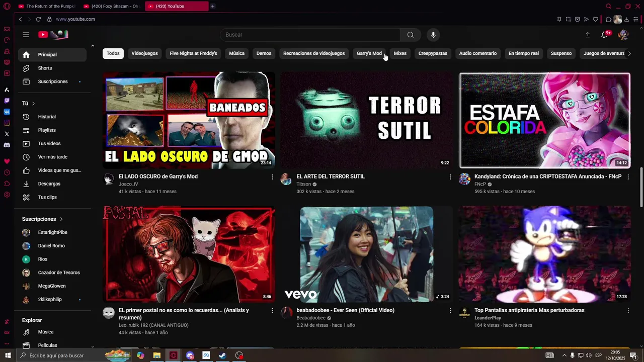Go back to the previous page
The image size is (644, 362).
click(20, 19)
